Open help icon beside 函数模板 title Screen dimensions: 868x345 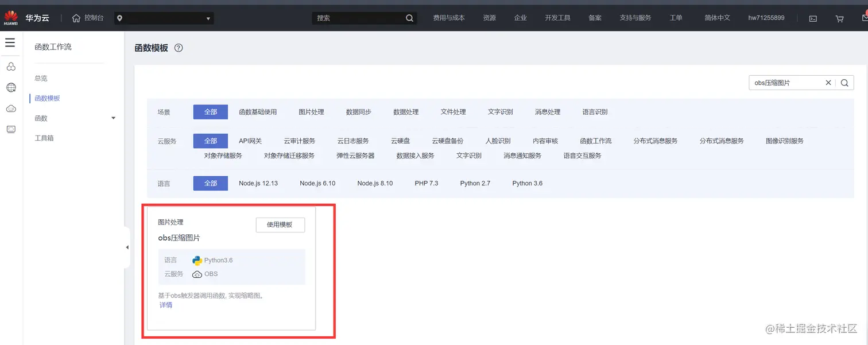point(179,48)
